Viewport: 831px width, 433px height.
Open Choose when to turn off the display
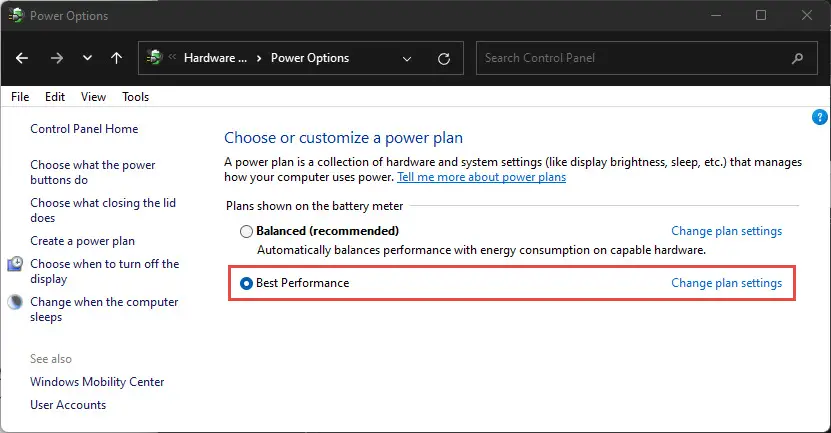[x=104, y=271]
